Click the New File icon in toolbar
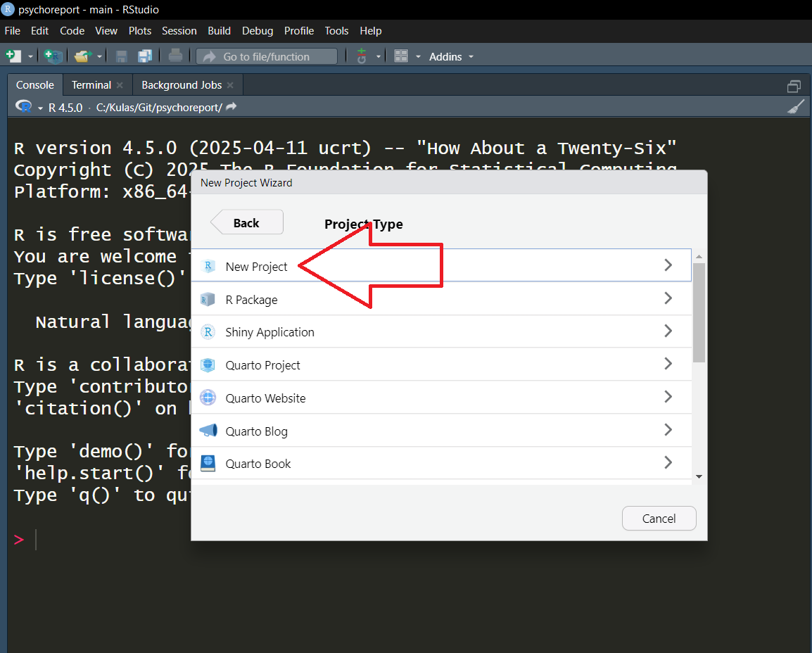Screen dimensions: 812x653 13,56
